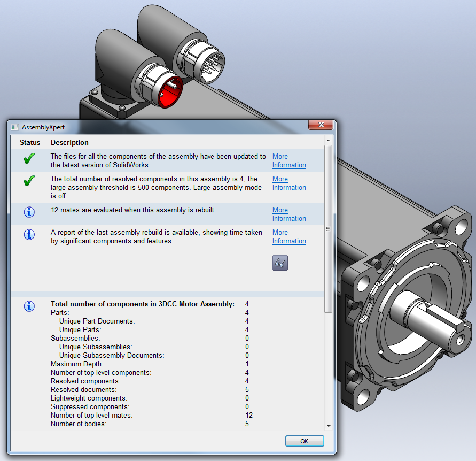
Task: Click the AssemblyXpert vertical scrollbar thumb
Action: pyautogui.click(x=329, y=229)
